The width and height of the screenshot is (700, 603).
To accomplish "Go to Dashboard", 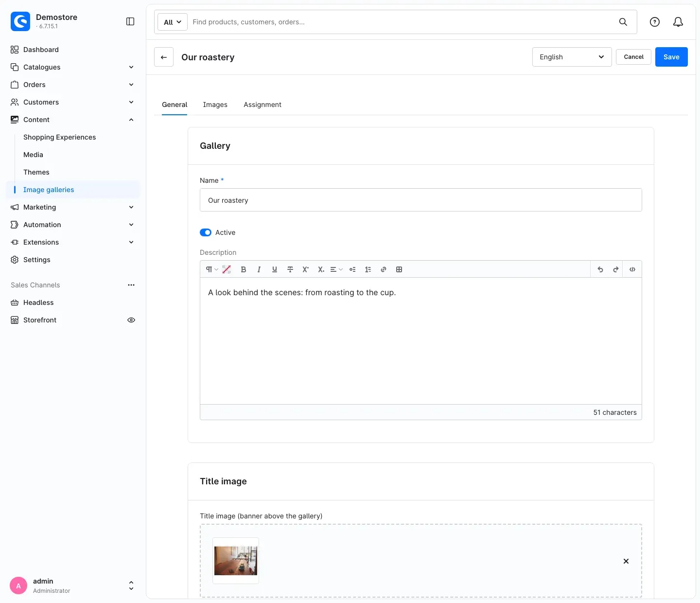I will click(x=41, y=50).
